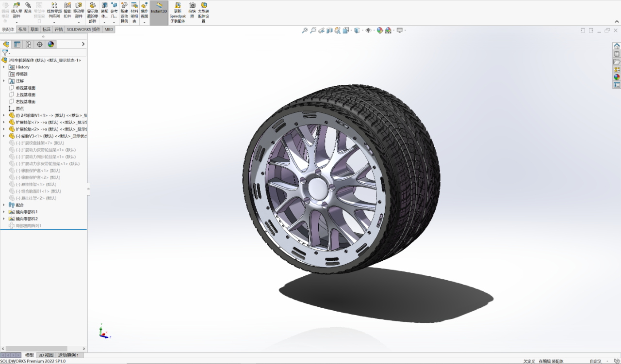This screenshot has height=364, width=621.
Task: Select 传感器 (Sensors) in the tree
Action: pyautogui.click(x=22, y=74)
